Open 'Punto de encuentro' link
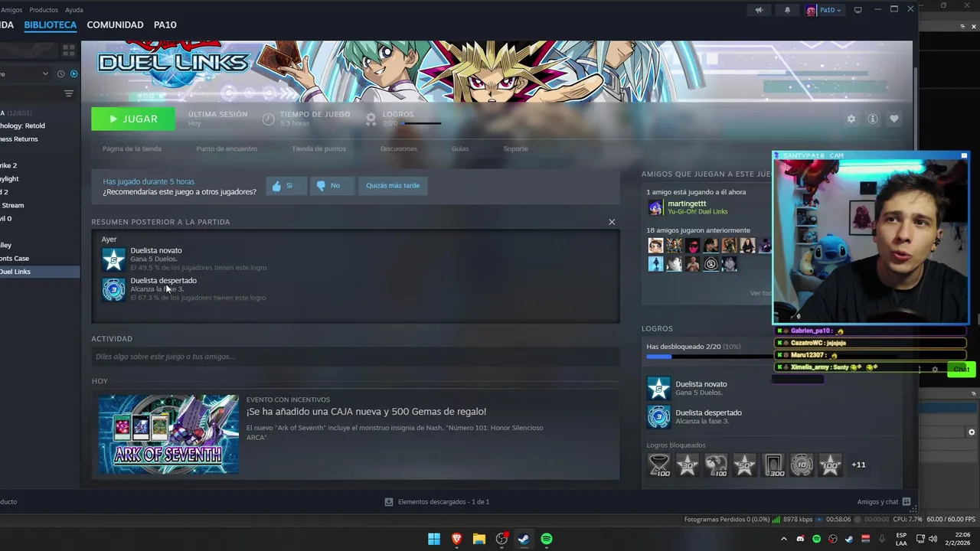 coord(227,148)
